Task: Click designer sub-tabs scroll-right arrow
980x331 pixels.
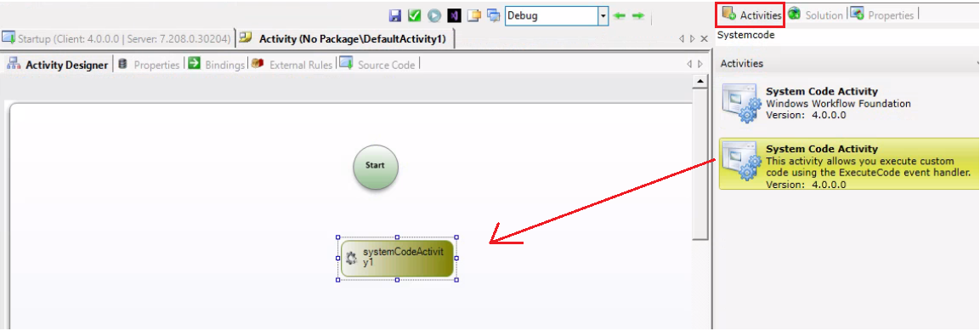Action: click(x=700, y=64)
